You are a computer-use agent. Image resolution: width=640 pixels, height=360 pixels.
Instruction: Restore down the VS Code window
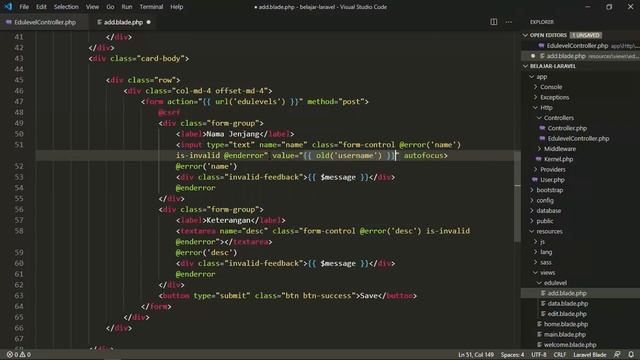coord(609,7)
